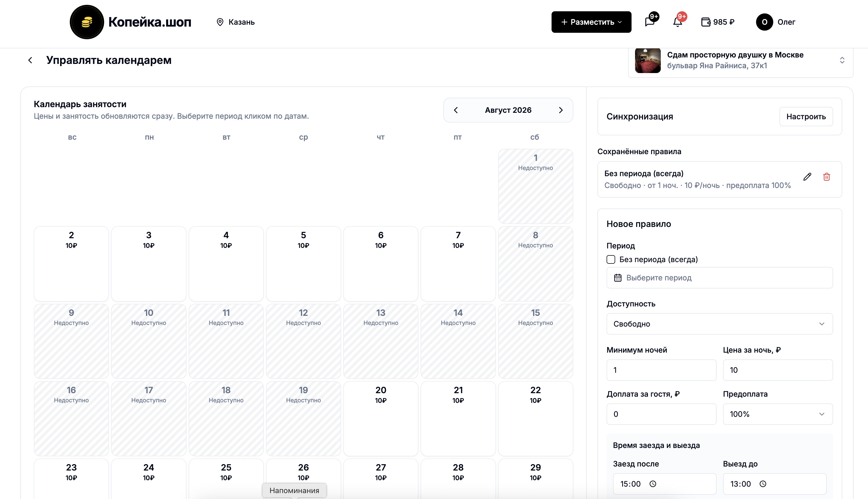This screenshot has width=868, height=499.
Task: Click the clock icon in Заезд после field
Action: [x=653, y=484]
